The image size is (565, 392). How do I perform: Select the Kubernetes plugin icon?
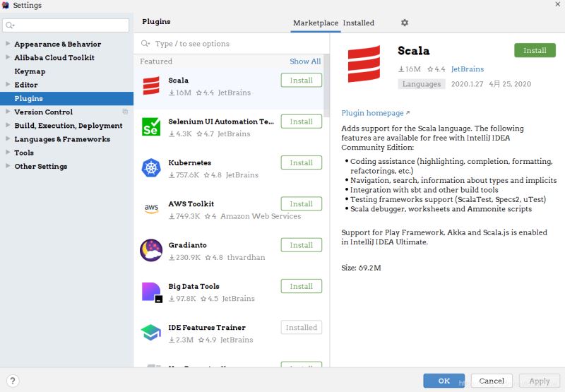[x=151, y=168]
